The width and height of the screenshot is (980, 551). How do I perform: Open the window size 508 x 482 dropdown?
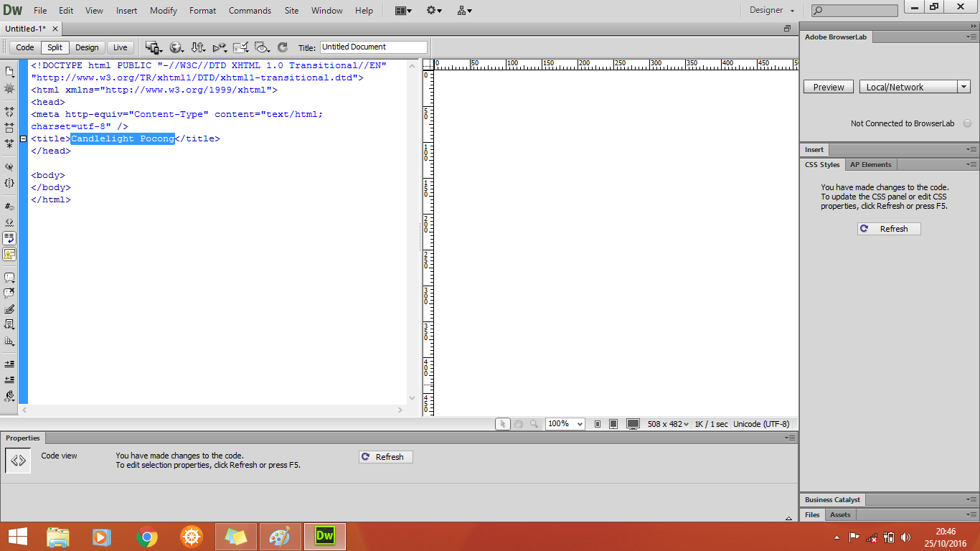click(668, 424)
